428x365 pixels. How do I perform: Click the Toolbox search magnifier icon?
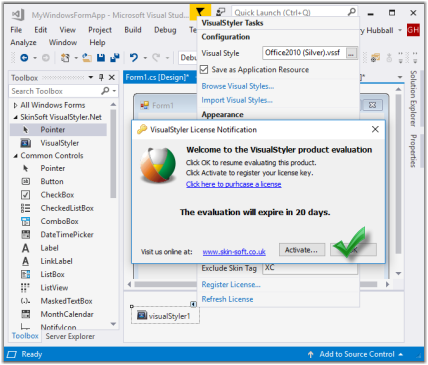[105, 91]
